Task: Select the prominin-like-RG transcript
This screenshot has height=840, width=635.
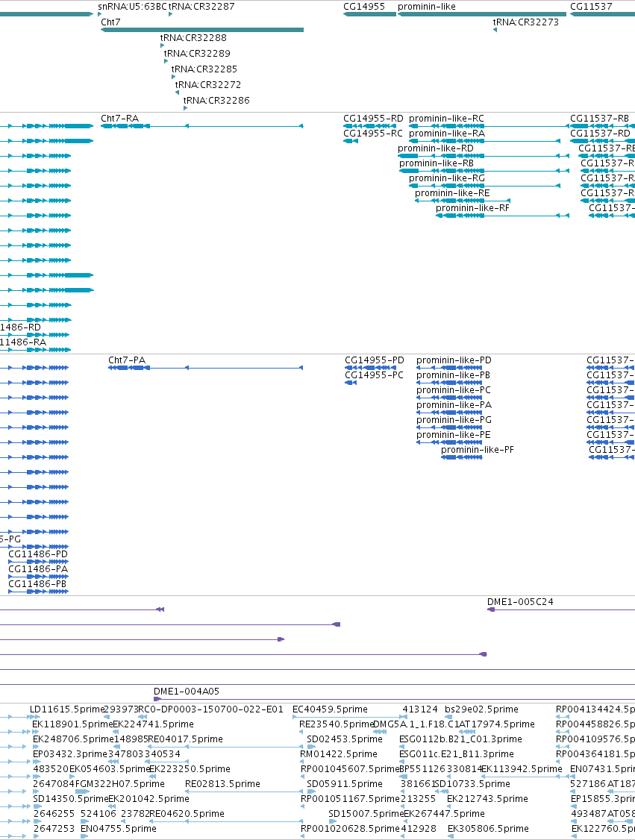Action: coord(447,178)
